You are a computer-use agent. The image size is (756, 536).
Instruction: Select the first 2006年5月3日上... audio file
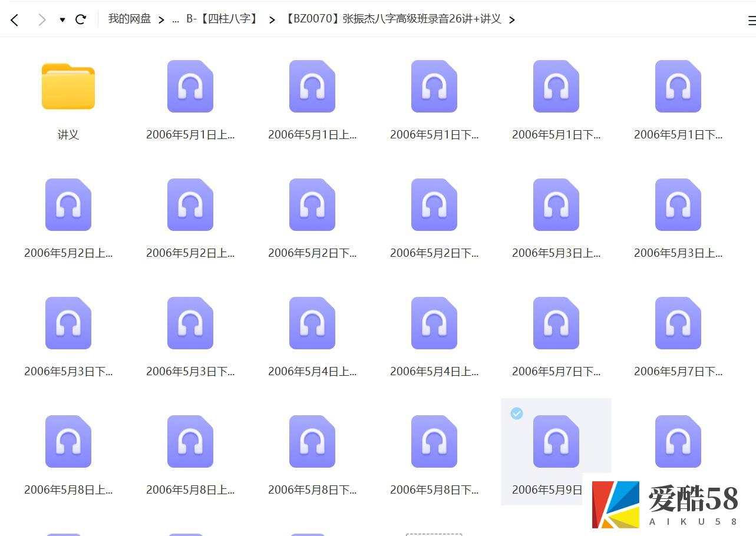(556, 205)
